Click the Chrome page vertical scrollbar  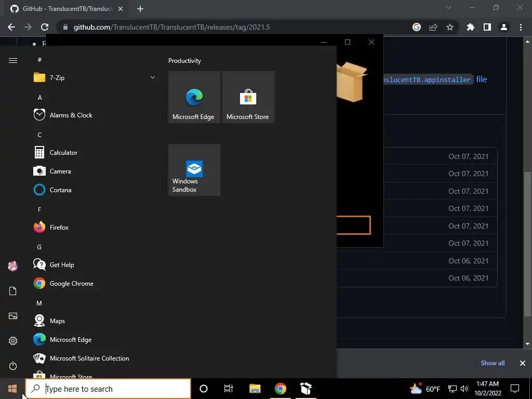pos(527,244)
